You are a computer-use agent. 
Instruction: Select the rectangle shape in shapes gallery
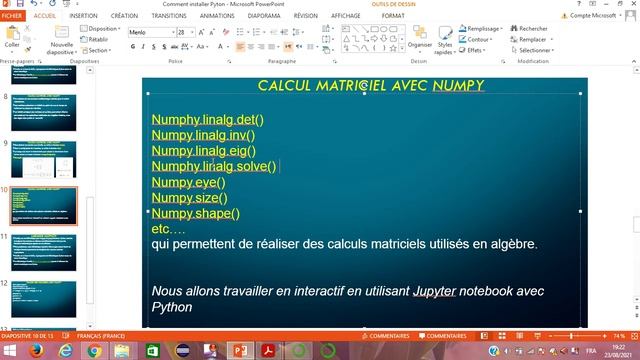tap(374, 29)
